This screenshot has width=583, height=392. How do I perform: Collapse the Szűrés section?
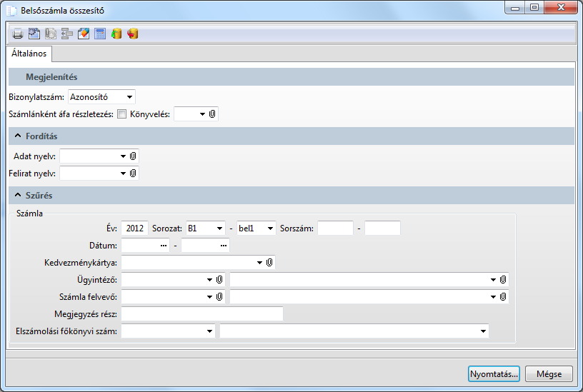click(x=18, y=195)
